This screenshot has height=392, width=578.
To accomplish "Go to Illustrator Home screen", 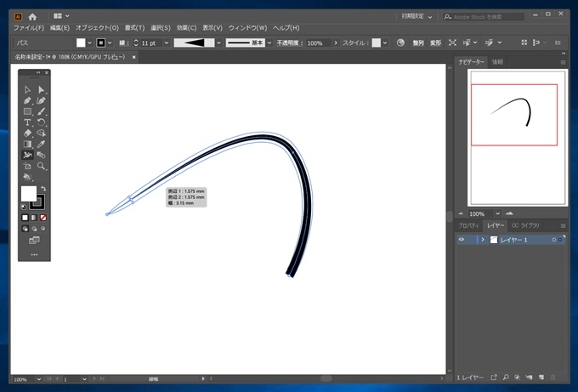I will click(x=32, y=17).
